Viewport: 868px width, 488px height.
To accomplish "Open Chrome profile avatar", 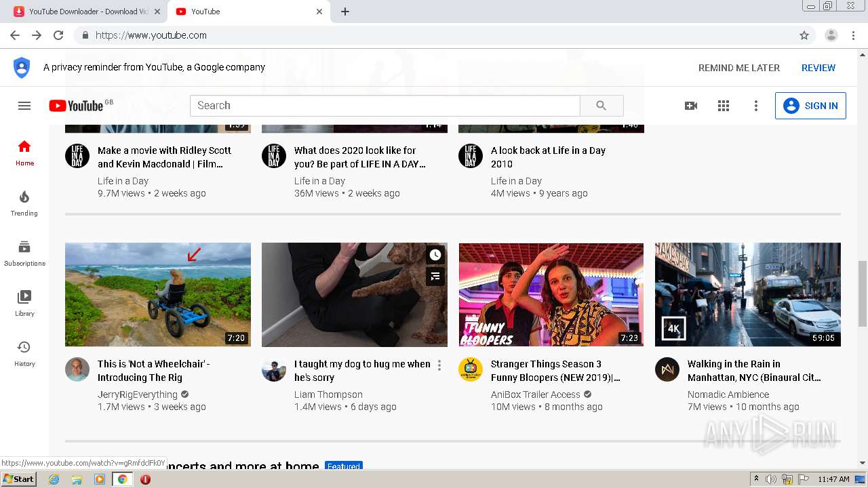I will coord(831,35).
